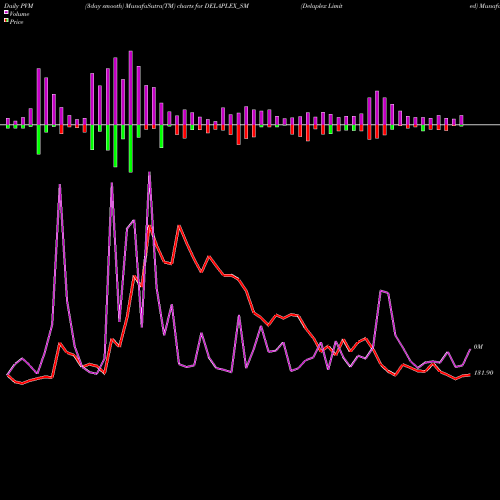500x500 pixels.
Task: Select the 'Price' legend label
Action: 16,22
